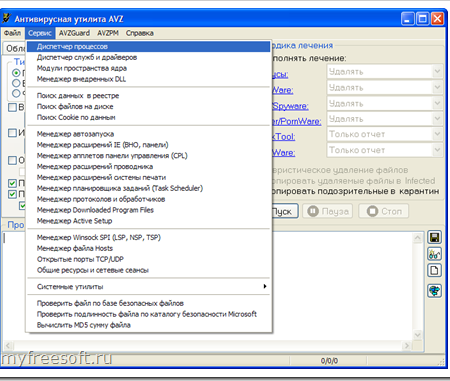
Task: Select Открытые порты TCP/UDP
Action: 149,259
